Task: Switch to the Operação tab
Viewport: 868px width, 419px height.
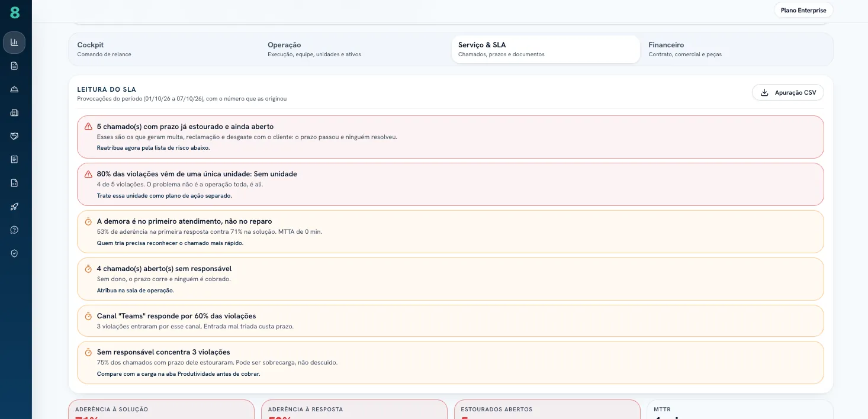Action: 356,49
